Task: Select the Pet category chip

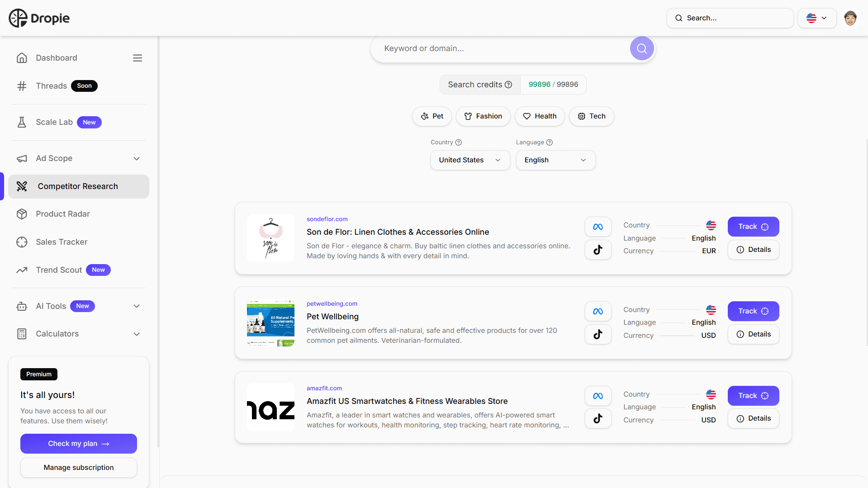Action: [432, 116]
